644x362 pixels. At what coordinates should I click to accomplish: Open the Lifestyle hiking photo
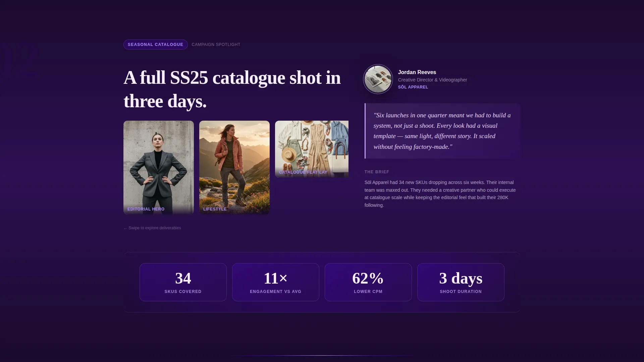click(x=234, y=167)
